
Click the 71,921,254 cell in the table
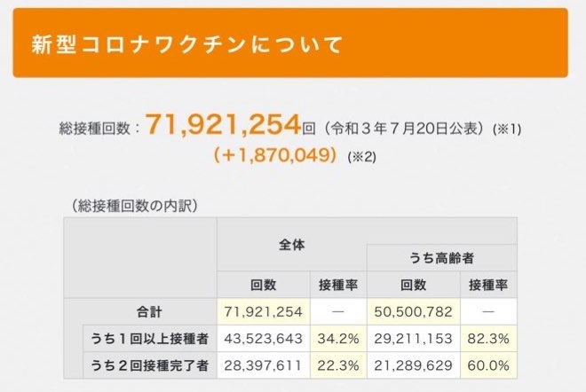coord(264,312)
